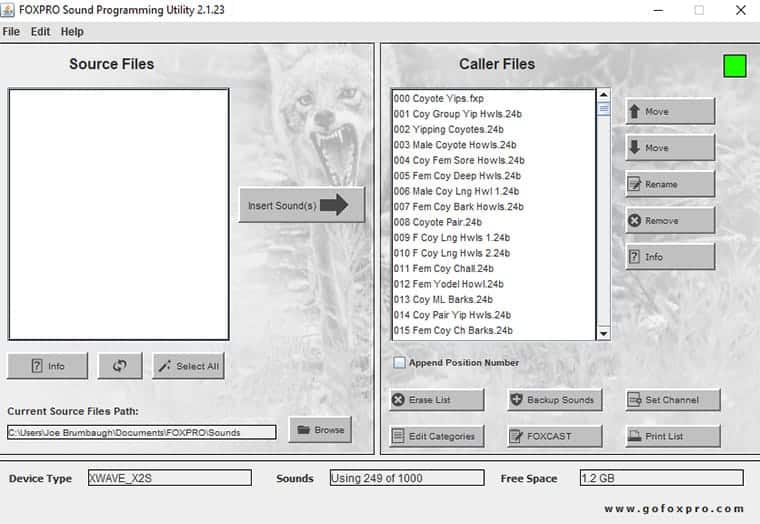Refresh the source files list
760x524 pixels.
(120, 366)
